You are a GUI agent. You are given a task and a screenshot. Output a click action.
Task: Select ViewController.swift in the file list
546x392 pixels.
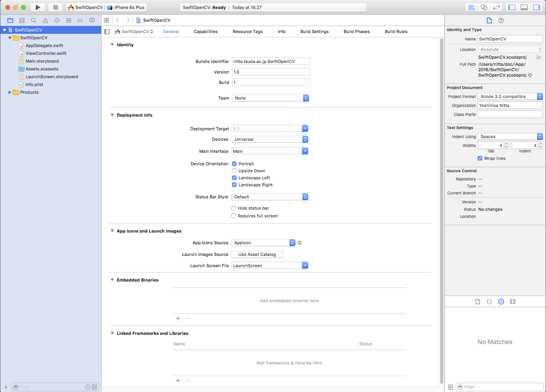coord(46,53)
